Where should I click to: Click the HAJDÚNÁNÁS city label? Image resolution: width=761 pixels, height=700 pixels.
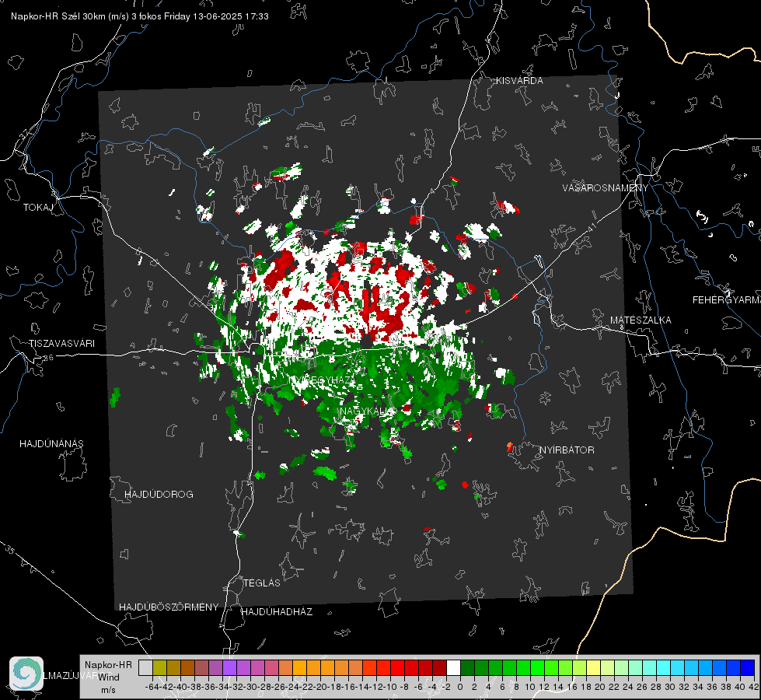point(51,443)
